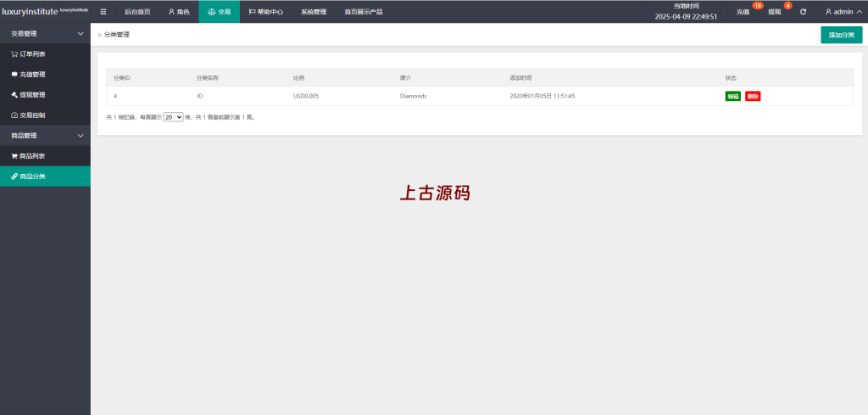Open the 帮助中心 top menu
Viewport: 868px width, 415px height.
pos(266,12)
